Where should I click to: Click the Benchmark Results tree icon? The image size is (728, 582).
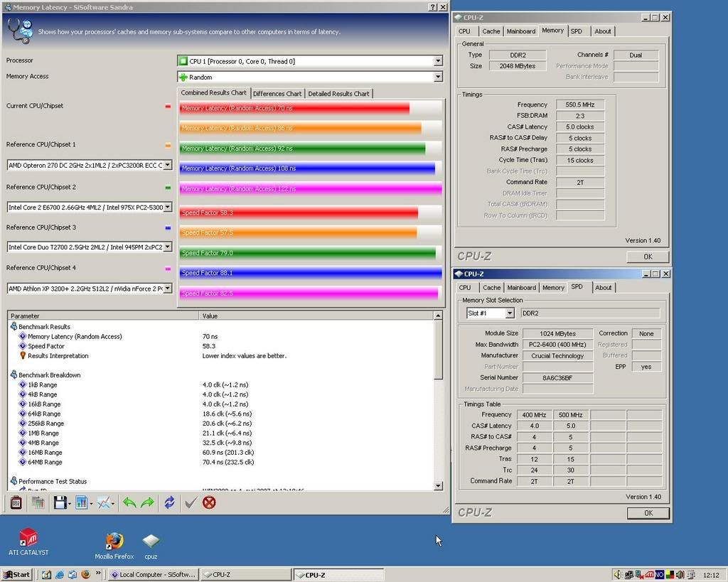click(x=14, y=326)
